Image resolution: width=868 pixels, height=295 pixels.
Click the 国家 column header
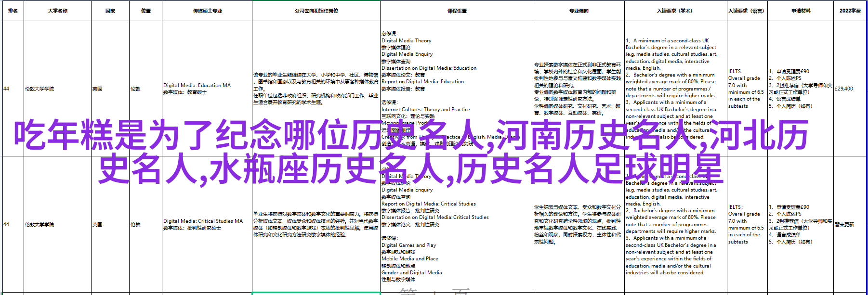[x=110, y=11]
